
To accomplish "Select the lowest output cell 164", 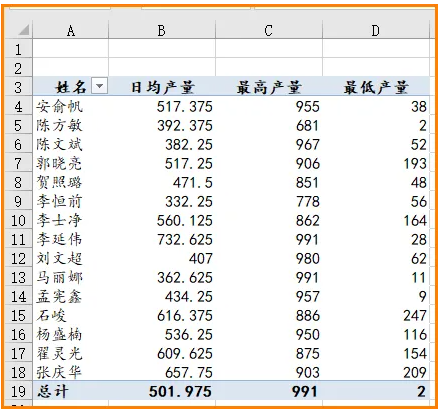I will [376, 220].
